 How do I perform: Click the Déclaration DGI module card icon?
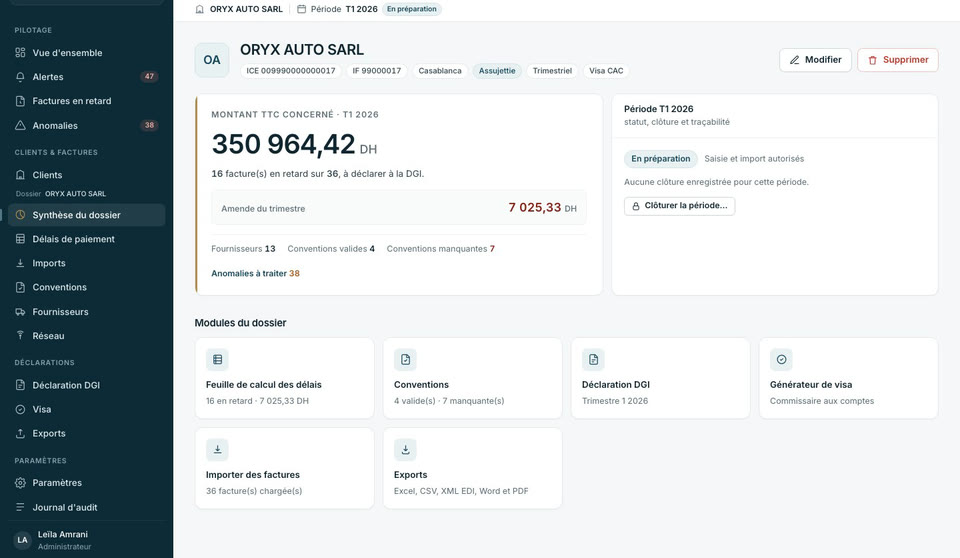[x=593, y=360]
